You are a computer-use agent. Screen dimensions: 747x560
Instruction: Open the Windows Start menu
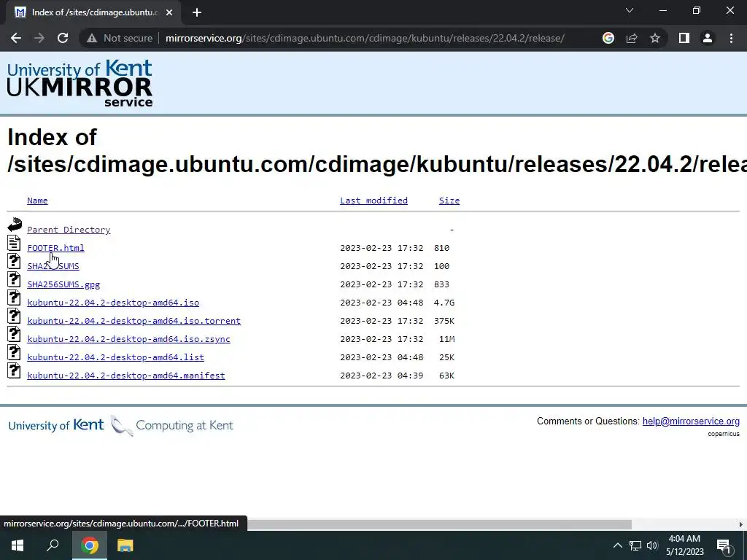(18, 545)
